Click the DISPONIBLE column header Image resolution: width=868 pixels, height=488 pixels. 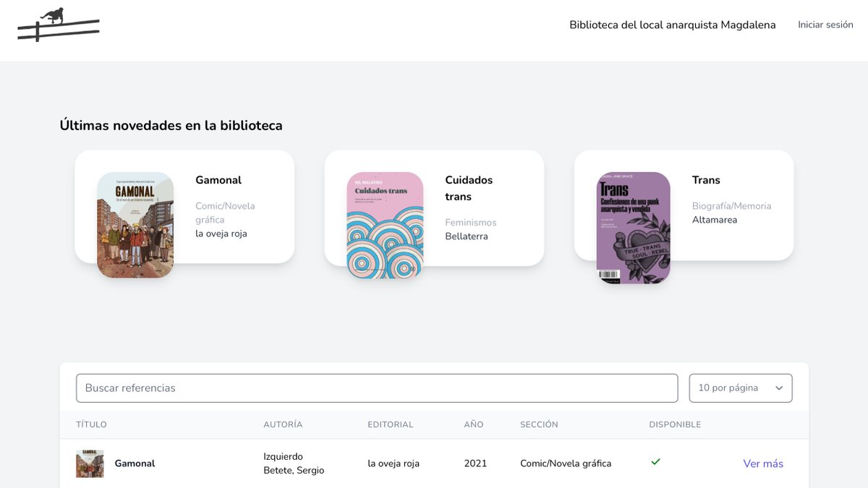[675, 424]
